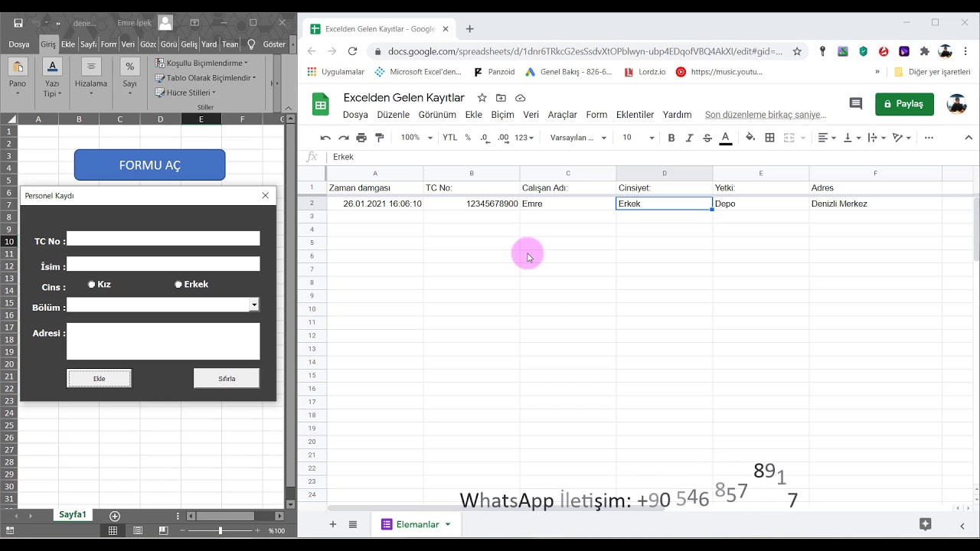Add a new sheet in Google Sheets
Screen dimensions: 980x551
[332, 524]
